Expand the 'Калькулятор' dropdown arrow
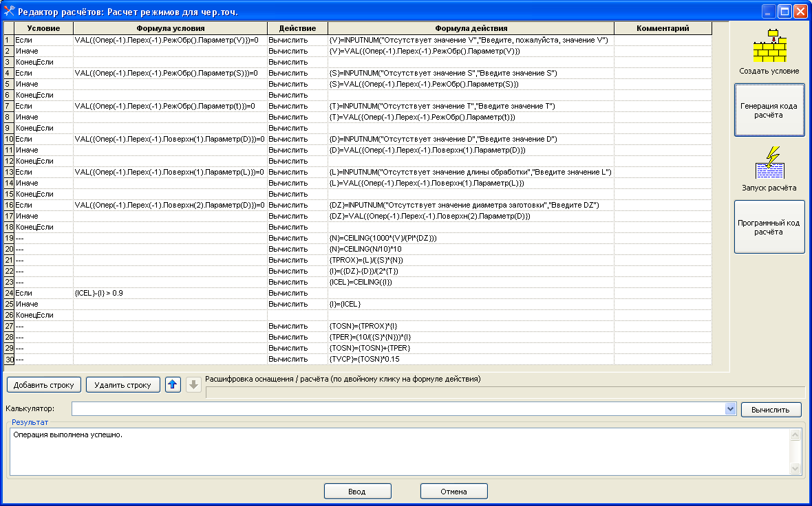 [730, 409]
